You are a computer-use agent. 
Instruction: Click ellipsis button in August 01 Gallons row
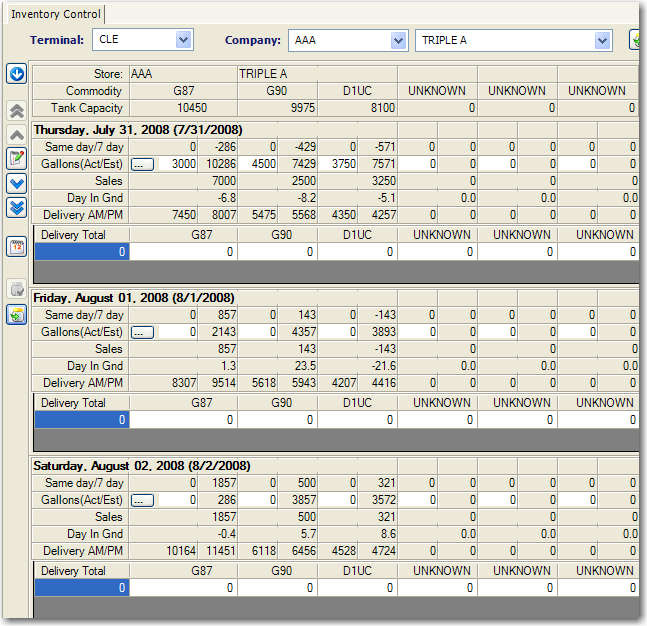coord(143,332)
